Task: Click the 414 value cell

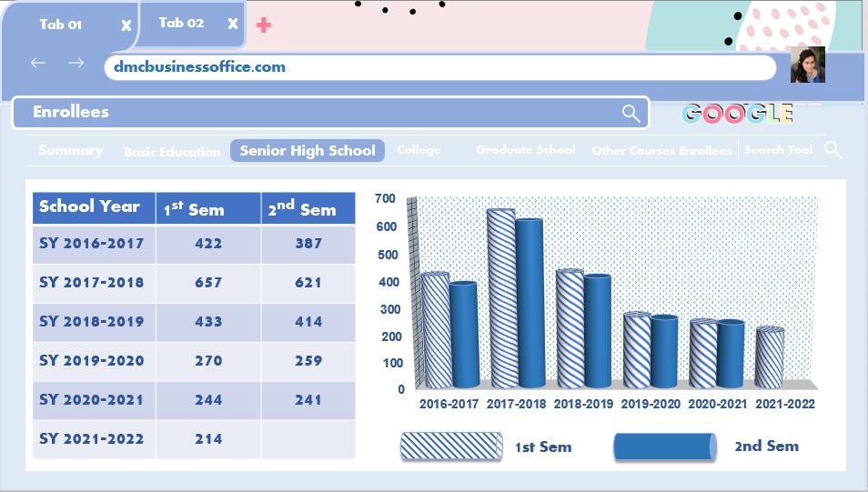Action: 308,322
